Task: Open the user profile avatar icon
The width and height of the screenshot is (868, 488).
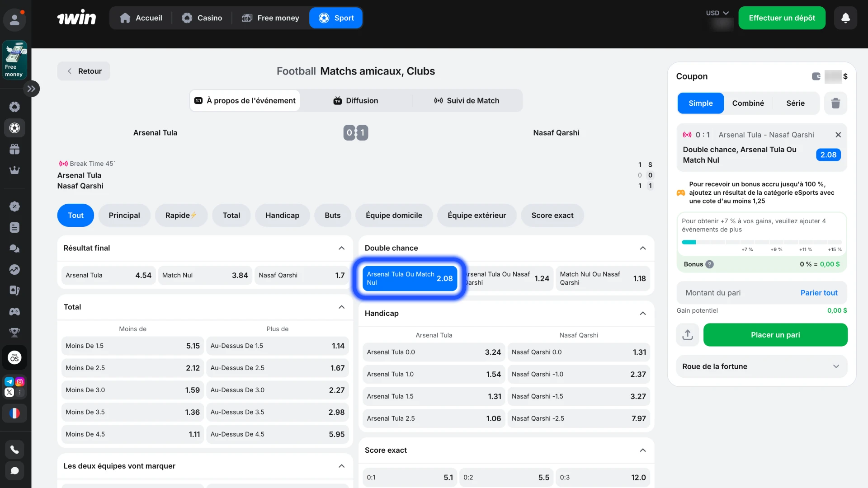Action: (x=14, y=19)
